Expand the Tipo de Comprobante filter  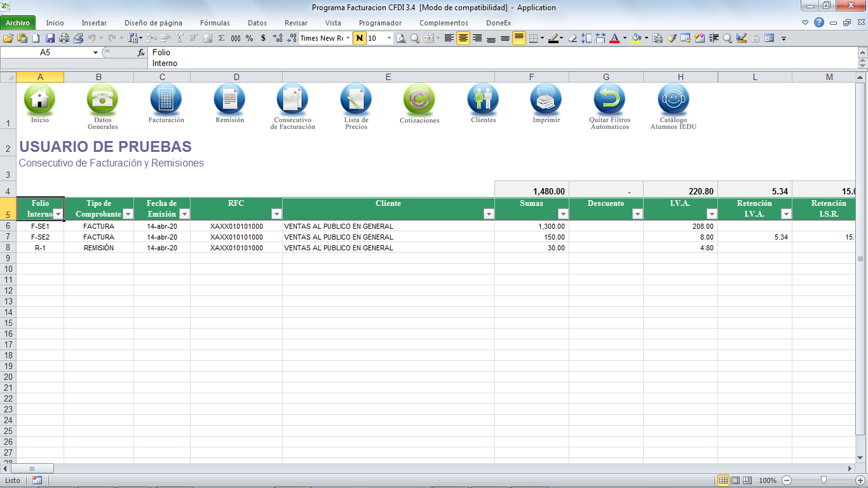pyautogui.click(x=127, y=215)
